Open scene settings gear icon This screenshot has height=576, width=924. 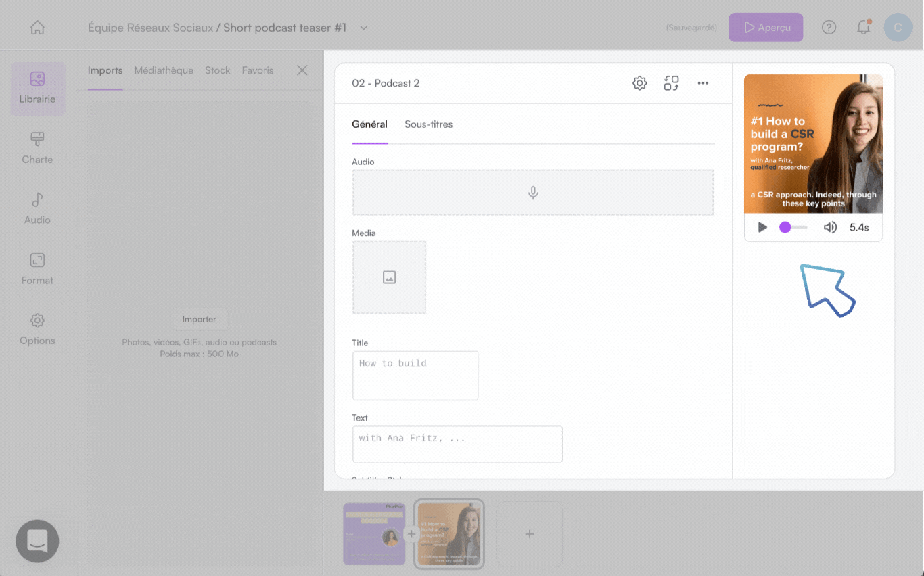[x=639, y=83]
